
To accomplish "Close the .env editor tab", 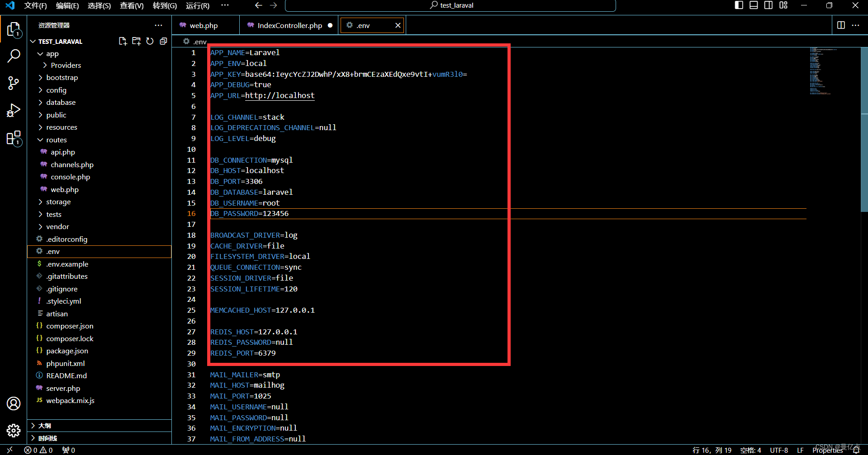I will pyautogui.click(x=398, y=25).
